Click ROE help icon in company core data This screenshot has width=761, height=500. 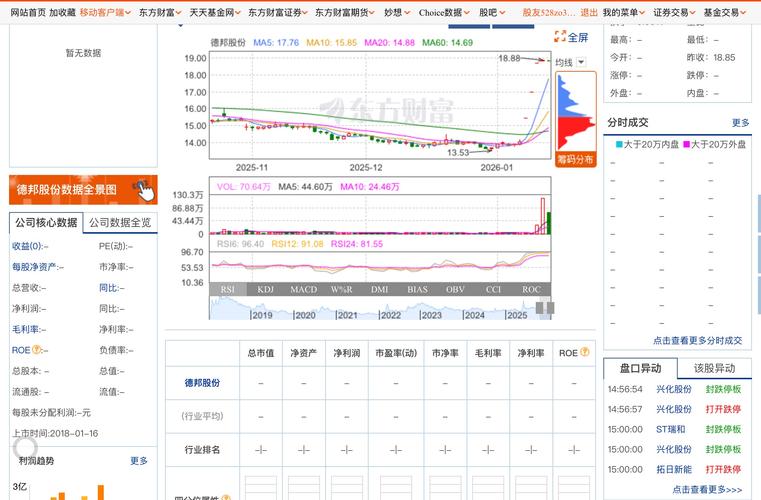point(37,350)
